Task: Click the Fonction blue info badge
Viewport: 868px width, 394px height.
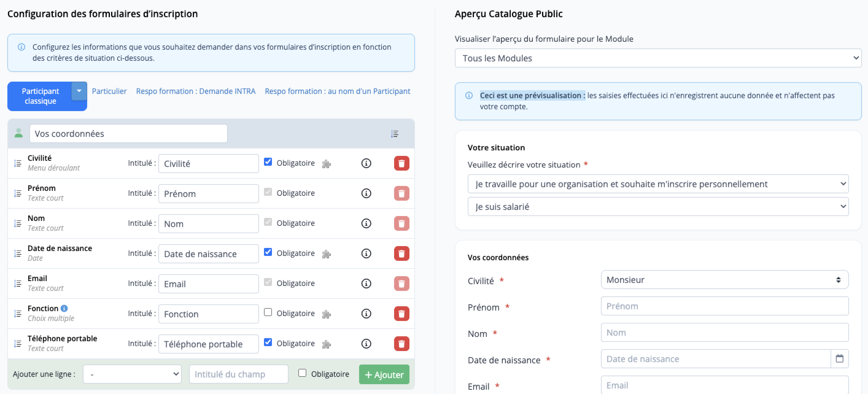Action: [64, 308]
